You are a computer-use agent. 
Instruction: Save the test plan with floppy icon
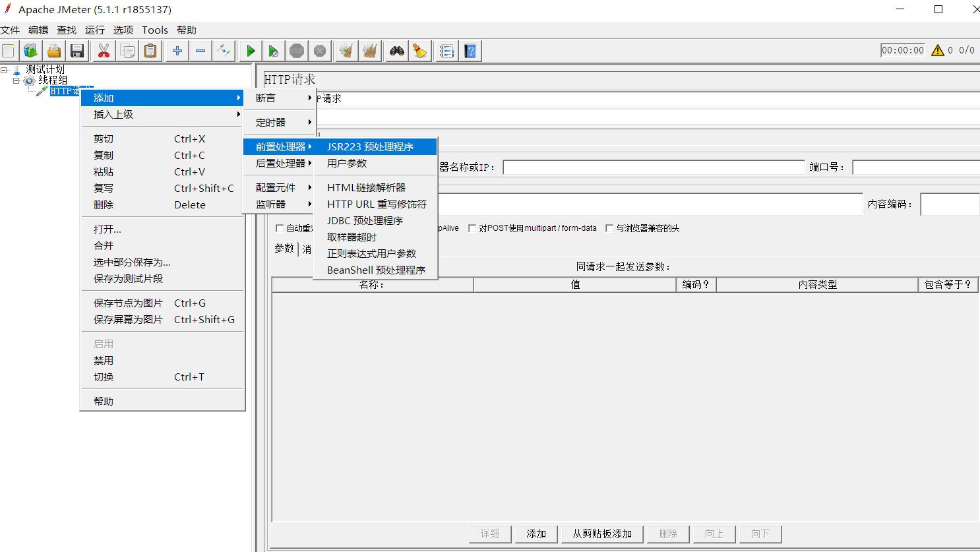(77, 51)
